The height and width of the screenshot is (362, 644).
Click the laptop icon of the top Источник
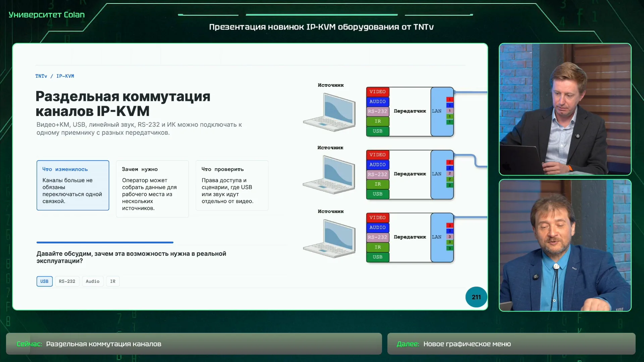[x=329, y=112]
